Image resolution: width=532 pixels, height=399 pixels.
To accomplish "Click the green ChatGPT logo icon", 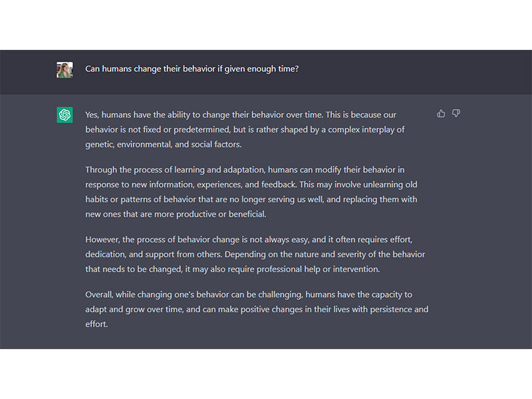I will click(65, 115).
